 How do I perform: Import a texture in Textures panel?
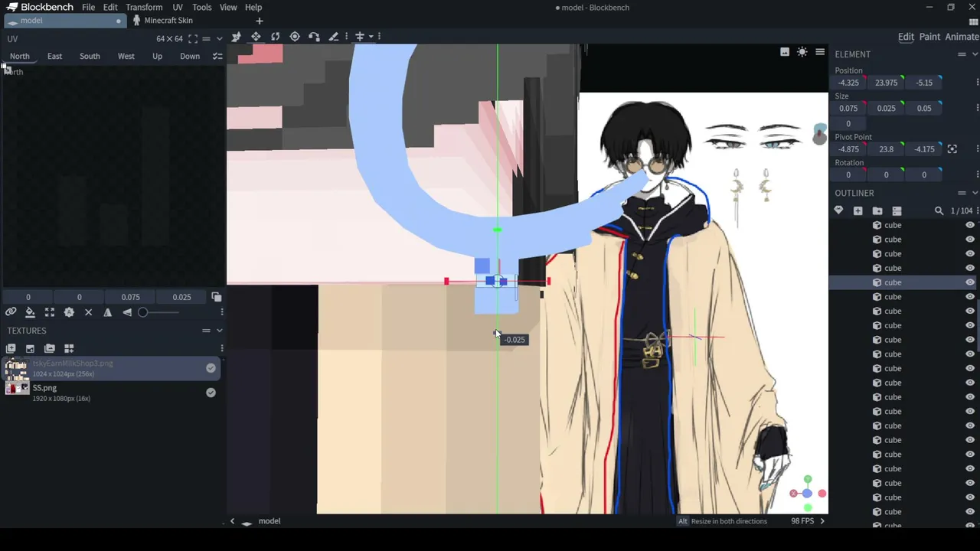[30, 348]
